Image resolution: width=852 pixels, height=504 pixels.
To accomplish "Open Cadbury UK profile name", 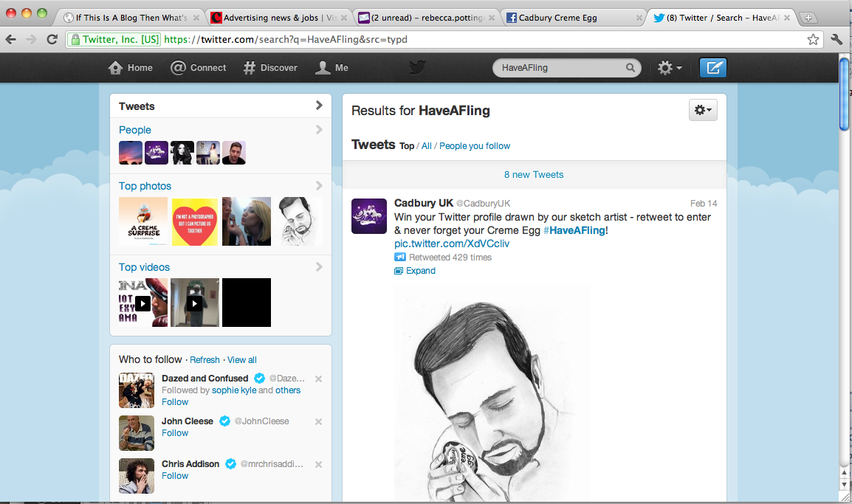I will click(x=423, y=203).
